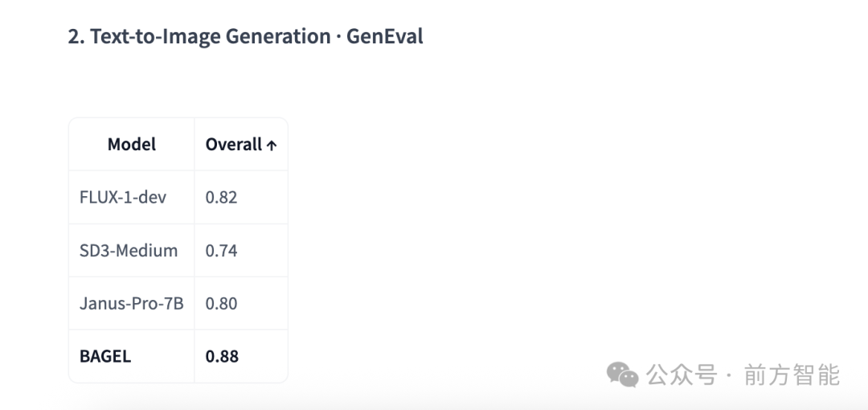Click the 公众号 watermark text
This screenshot has width=868, height=410.
tap(682, 375)
